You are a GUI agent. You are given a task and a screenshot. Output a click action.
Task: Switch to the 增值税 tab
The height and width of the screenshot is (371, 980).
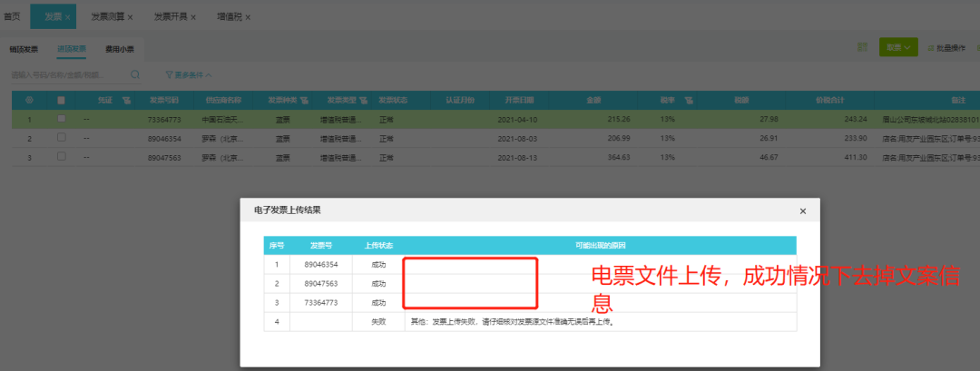(230, 17)
